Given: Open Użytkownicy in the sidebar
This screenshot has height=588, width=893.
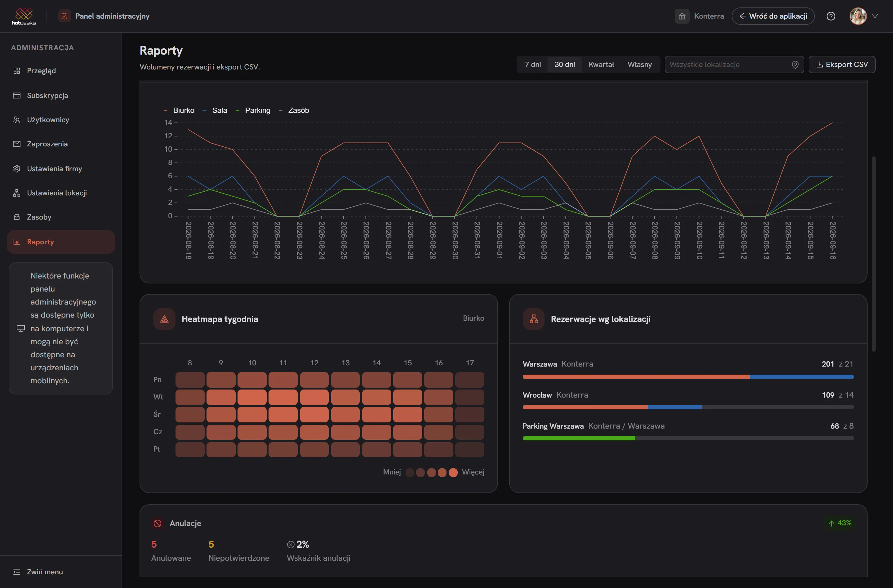Looking at the screenshot, I should click(x=61, y=120).
